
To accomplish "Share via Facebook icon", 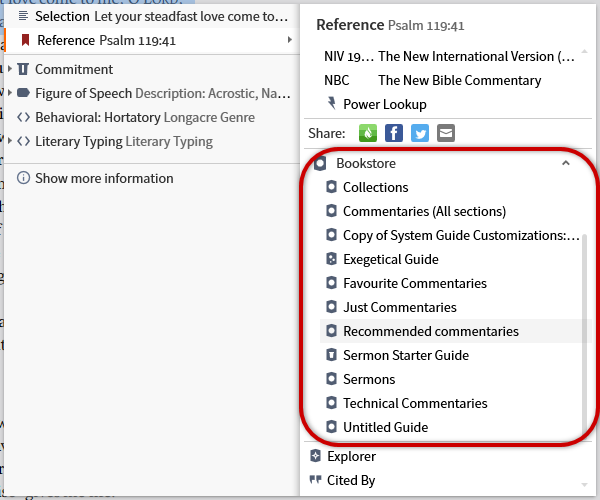I will coord(394,133).
